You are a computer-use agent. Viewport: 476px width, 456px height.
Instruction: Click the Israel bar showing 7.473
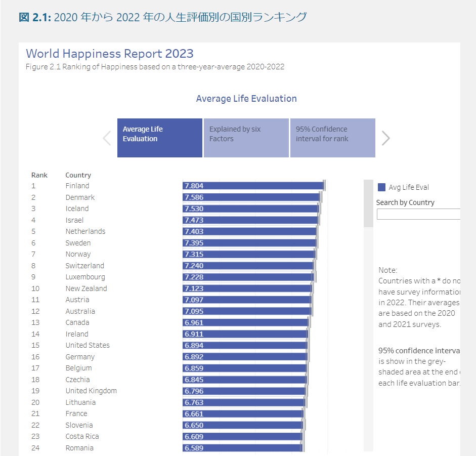(x=250, y=220)
